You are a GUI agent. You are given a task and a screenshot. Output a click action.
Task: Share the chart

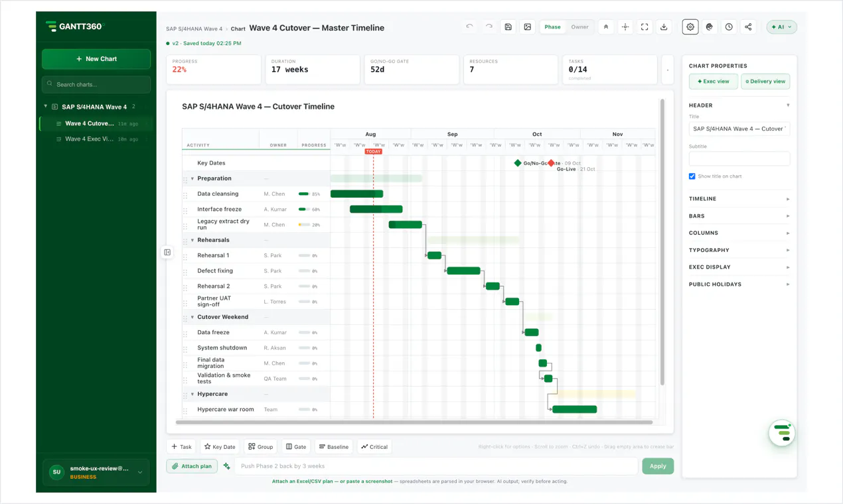pos(748,27)
